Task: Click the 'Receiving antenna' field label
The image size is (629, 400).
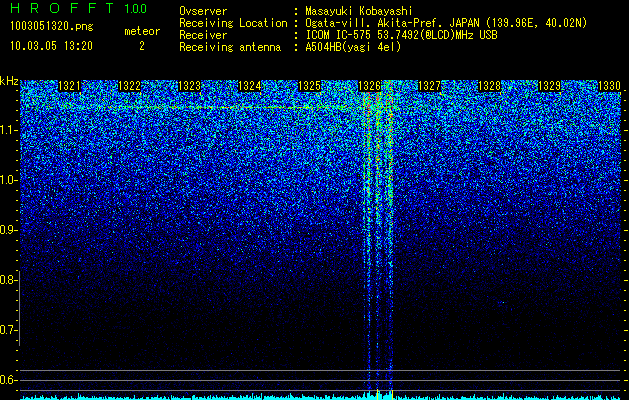Action: [230, 47]
